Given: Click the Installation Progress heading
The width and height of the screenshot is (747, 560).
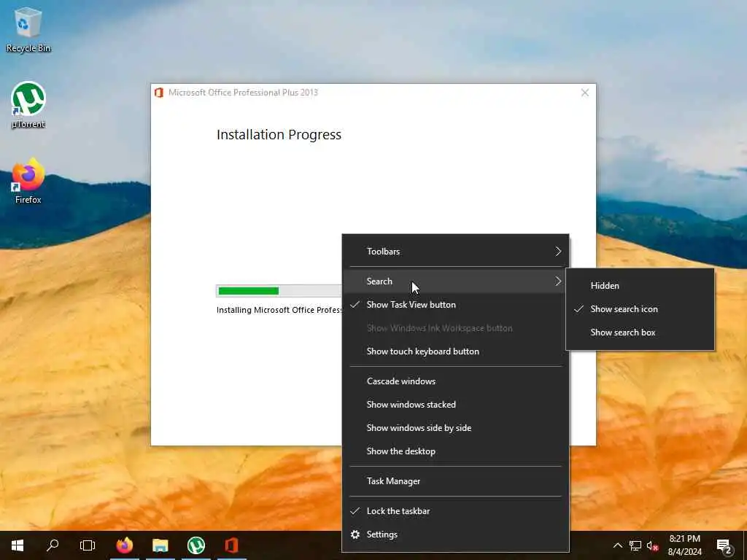Looking at the screenshot, I should (x=279, y=135).
